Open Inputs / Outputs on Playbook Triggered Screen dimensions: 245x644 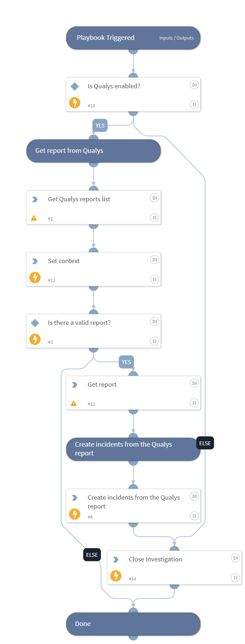(x=176, y=38)
